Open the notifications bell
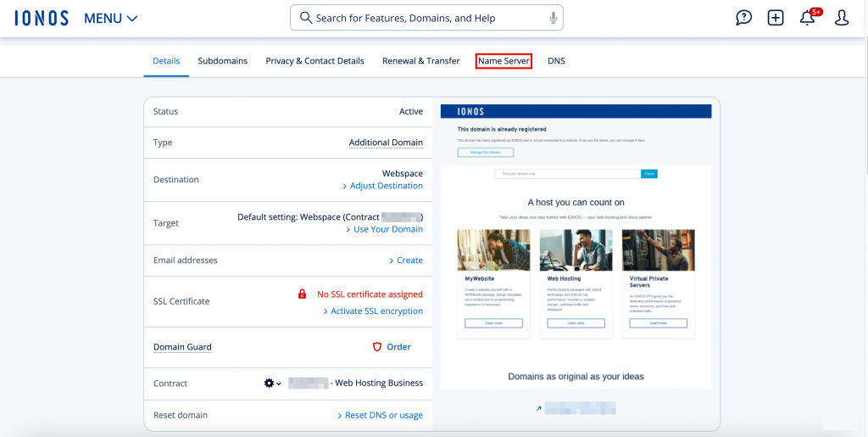 (x=808, y=18)
